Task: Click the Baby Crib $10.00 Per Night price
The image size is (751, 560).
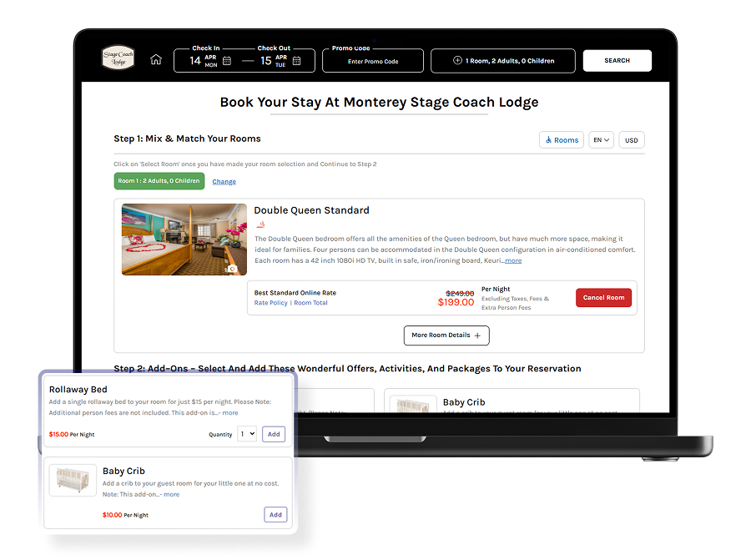Action: (x=125, y=515)
